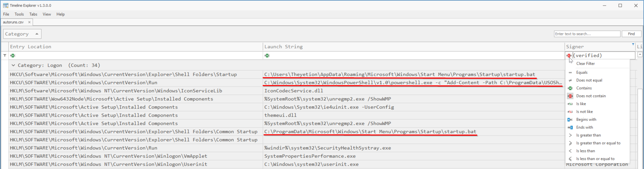The height and width of the screenshot is (169, 644).
Task: Select the Ends with filter operator
Action: point(584,127)
